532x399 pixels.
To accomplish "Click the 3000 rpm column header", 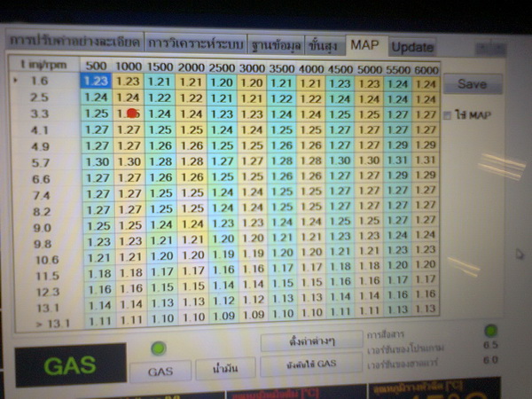I will click(252, 68).
